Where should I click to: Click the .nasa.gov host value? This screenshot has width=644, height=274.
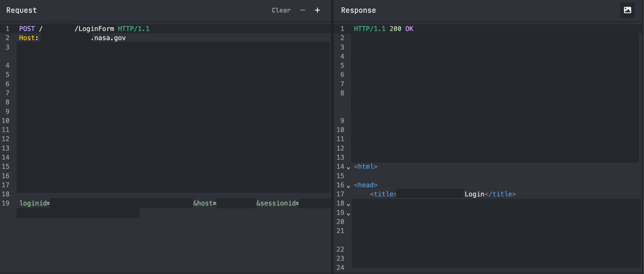(108, 38)
